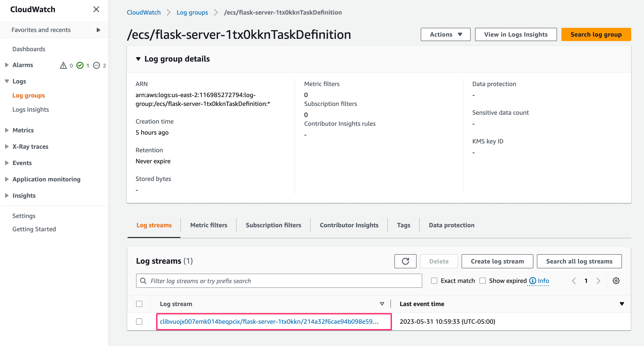
Task: Go to Log groups breadcrumb link
Action: coord(192,13)
